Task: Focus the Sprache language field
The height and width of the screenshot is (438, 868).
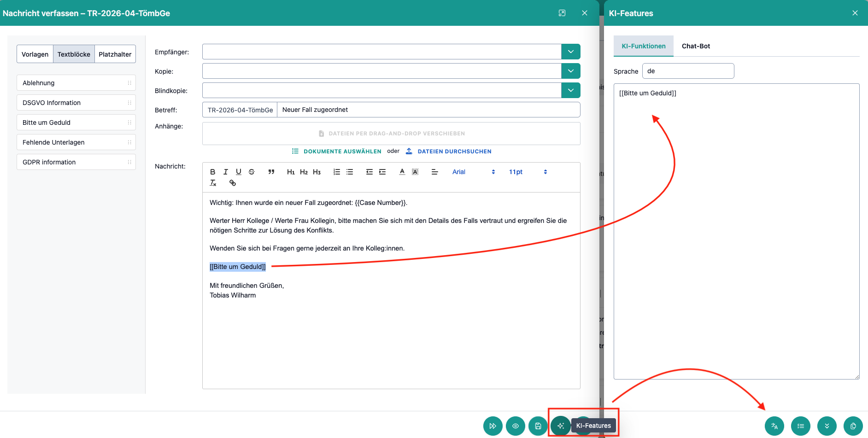Action: tap(688, 71)
